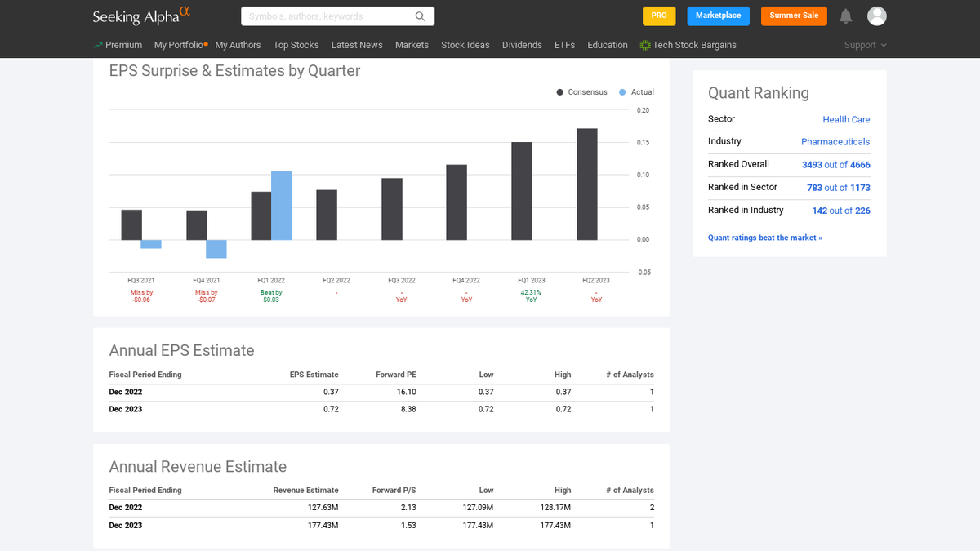Click the FQ1 2022 Actual blue bar

[282, 206]
